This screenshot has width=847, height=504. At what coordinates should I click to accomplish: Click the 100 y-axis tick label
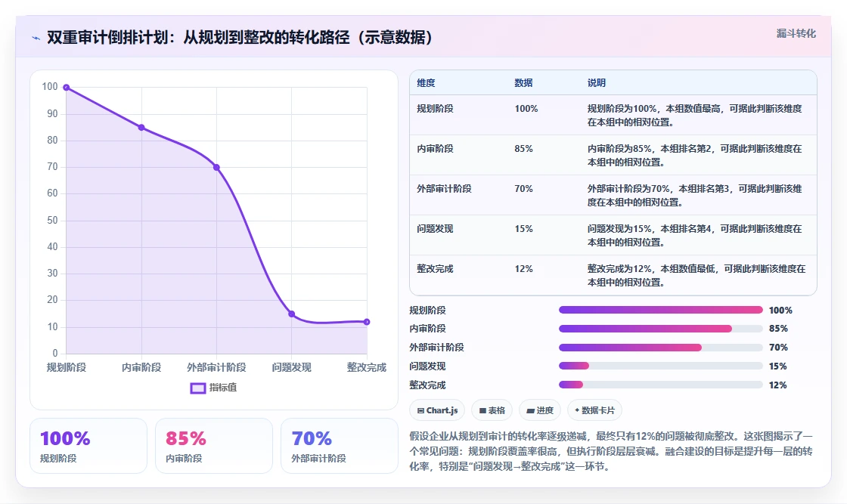pos(50,87)
